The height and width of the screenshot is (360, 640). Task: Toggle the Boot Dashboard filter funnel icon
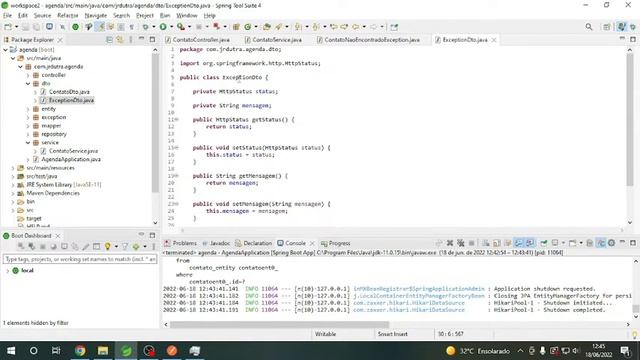125,247
